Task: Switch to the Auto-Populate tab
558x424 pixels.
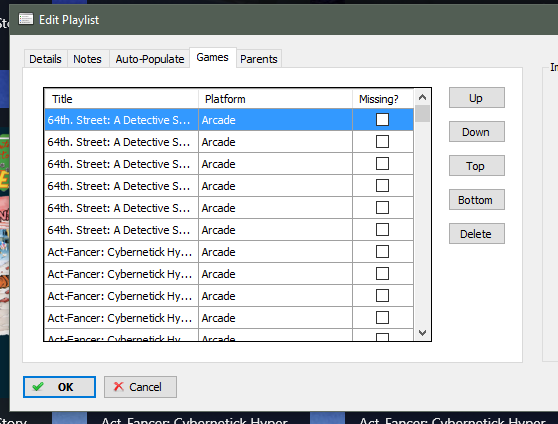Action: click(x=150, y=59)
